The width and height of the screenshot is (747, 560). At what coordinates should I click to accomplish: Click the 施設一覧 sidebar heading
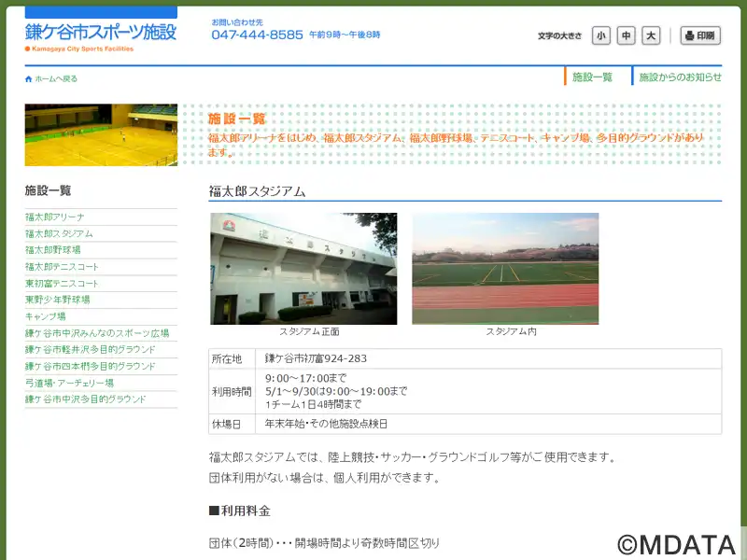tap(49, 191)
